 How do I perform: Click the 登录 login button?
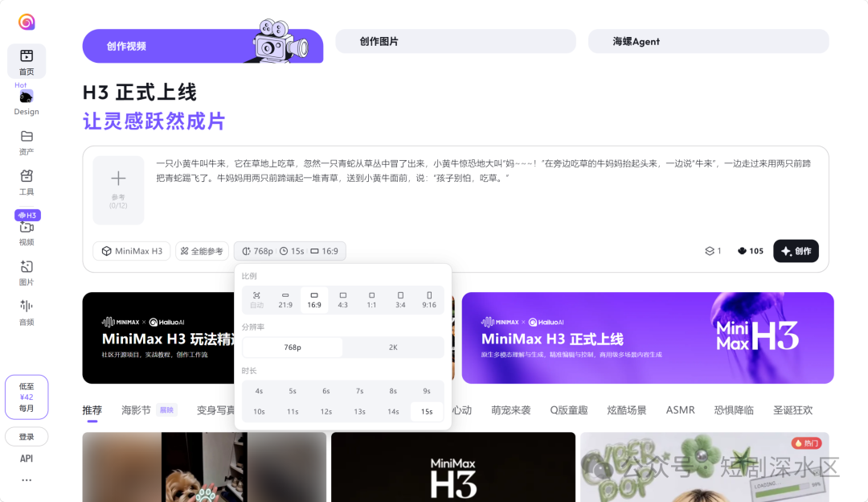pos(27,437)
